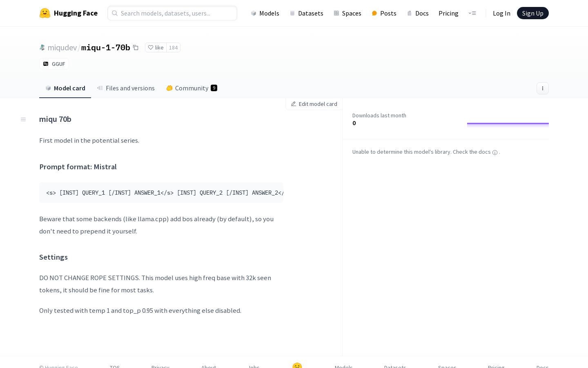Open the Pricing page
Image resolution: width=588 pixels, height=368 pixels.
click(x=448, y=13)
